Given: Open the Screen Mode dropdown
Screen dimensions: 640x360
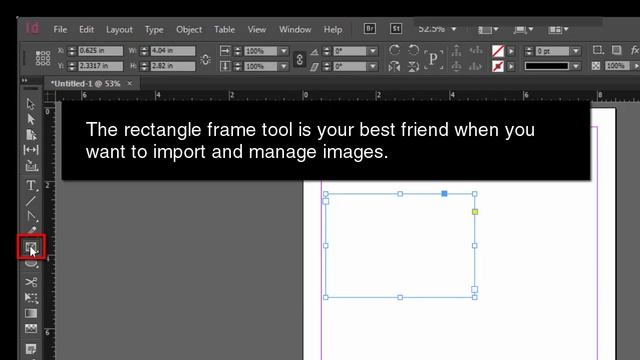Looking at the screenshot, I should pos(524,29).
